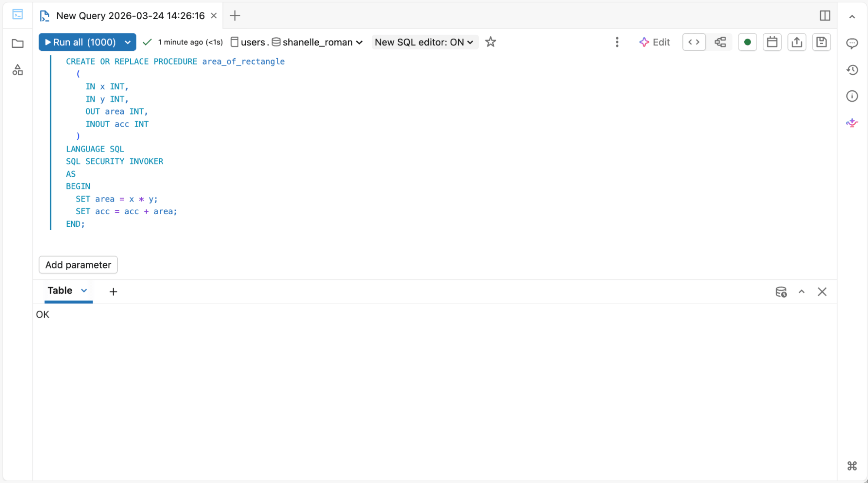868x483 pixels.
Task: Switch to the New Query 2026-03-24 tab
Action: (129, 15)
